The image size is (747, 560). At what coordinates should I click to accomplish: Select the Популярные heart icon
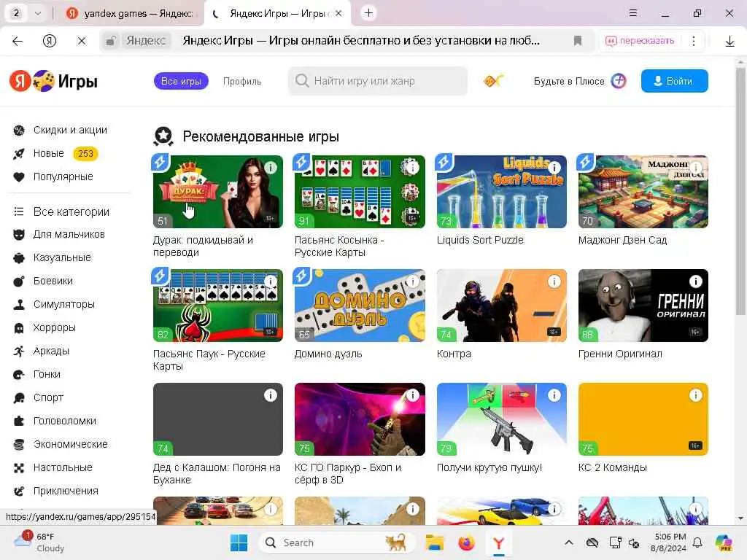coord(18,177)
